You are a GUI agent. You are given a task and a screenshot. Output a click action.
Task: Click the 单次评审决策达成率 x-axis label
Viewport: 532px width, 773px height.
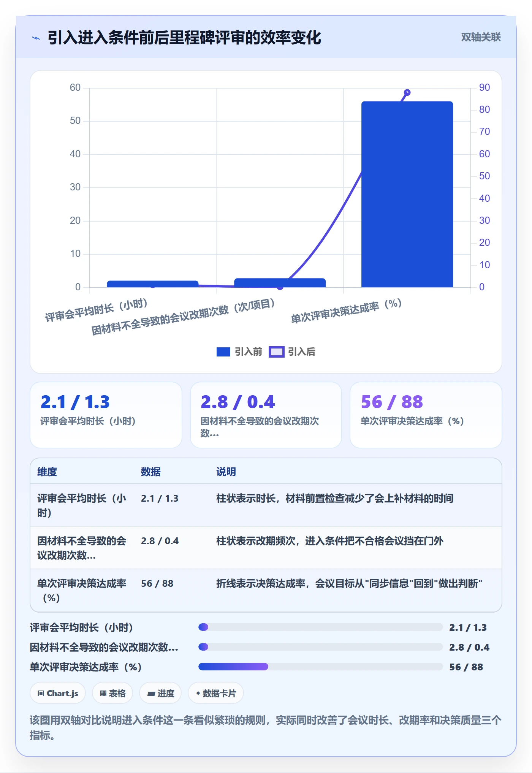346,311
